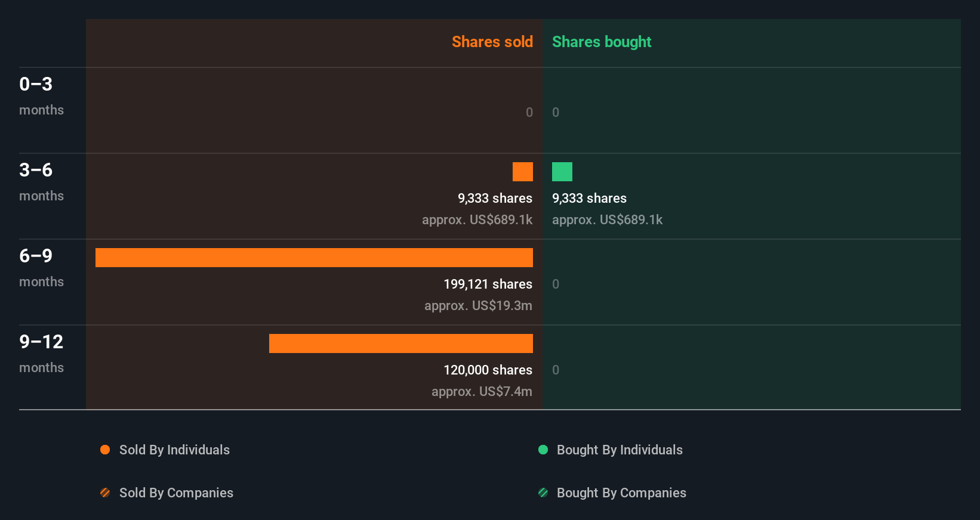Click the 0 bought value for 0–3 months
Image resolution: width=980 pixels, height=520 pixels.
pyautogui.click(x=556, y=113)
